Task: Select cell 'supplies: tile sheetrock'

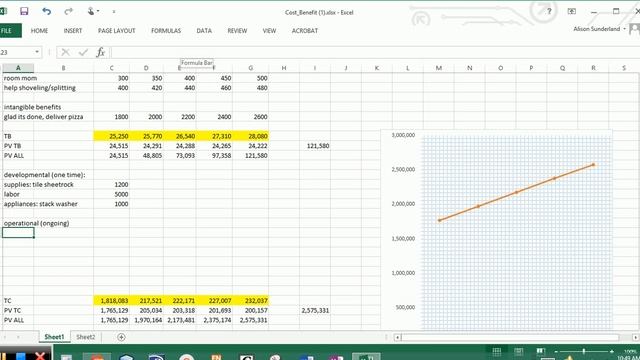Action: tap(38, 184)
